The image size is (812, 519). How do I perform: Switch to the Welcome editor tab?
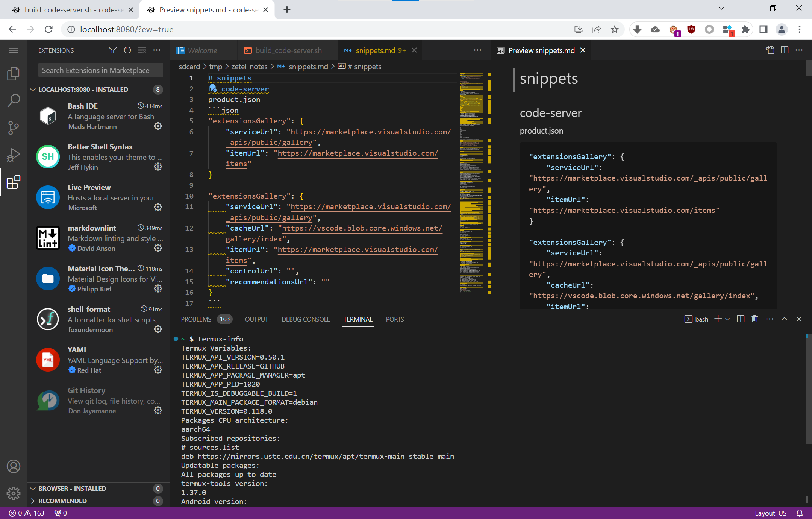(203, 50)
